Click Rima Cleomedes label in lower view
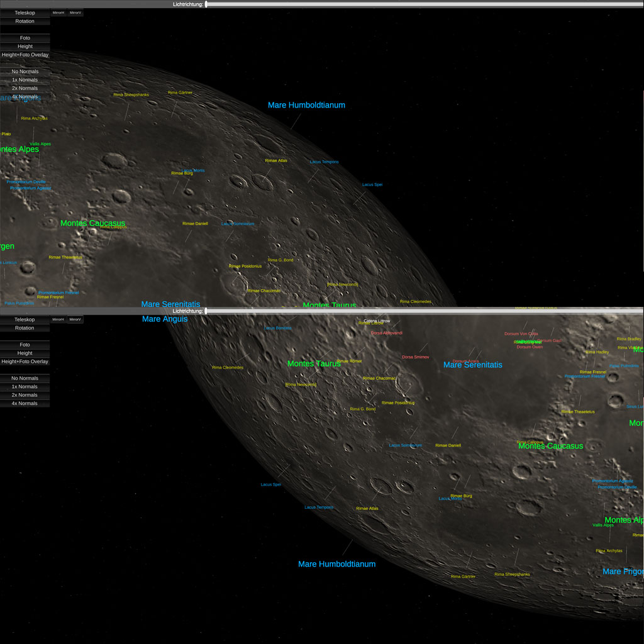The width and height of the screenshot is (644, 644). coord(228,367)
